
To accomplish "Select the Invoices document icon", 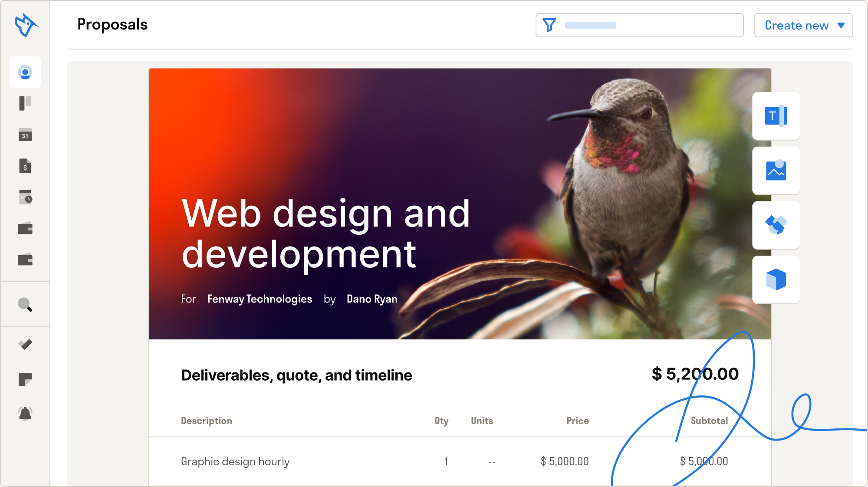I will [x=25, y=166].
